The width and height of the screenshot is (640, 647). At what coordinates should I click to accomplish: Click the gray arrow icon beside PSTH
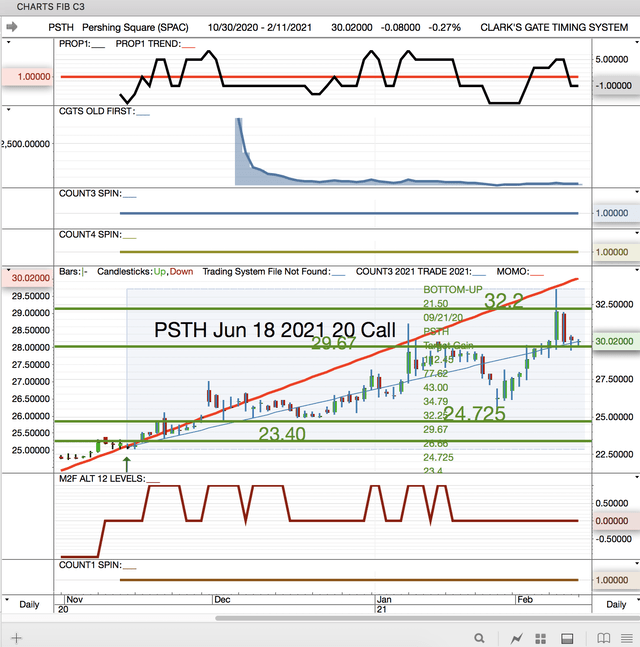(12, 27)
